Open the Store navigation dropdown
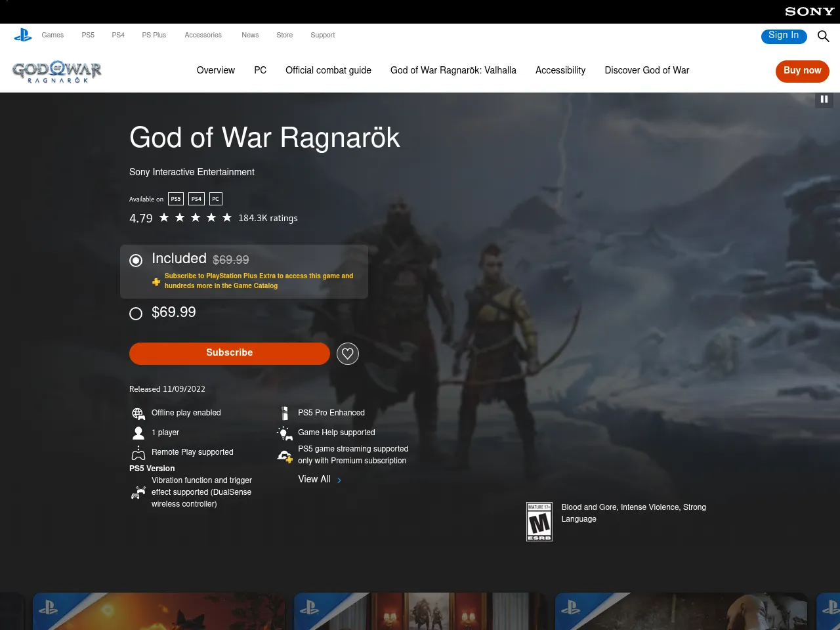The width and height of the screenshot is (840, 630). (x=284, y=35)
